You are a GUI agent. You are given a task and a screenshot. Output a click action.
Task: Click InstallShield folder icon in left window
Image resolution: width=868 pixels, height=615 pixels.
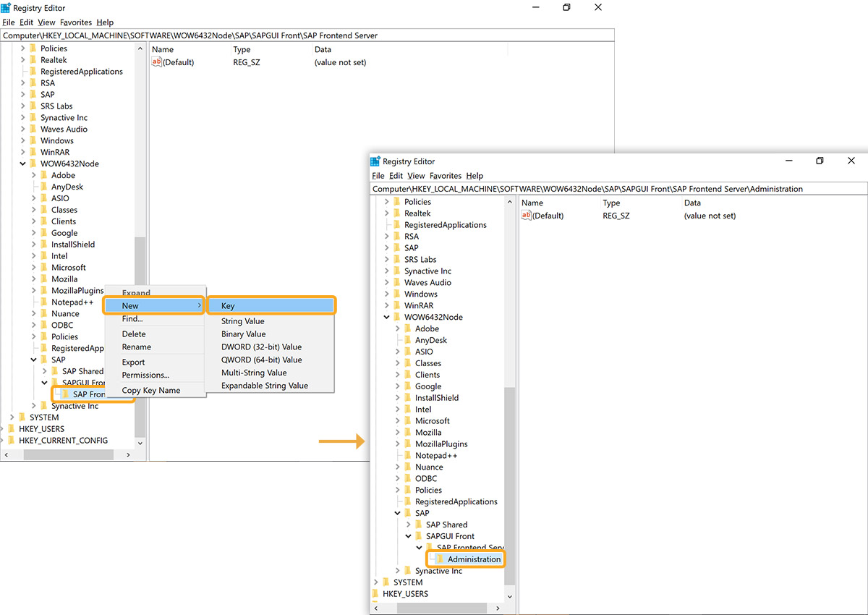tap(43, 245)
